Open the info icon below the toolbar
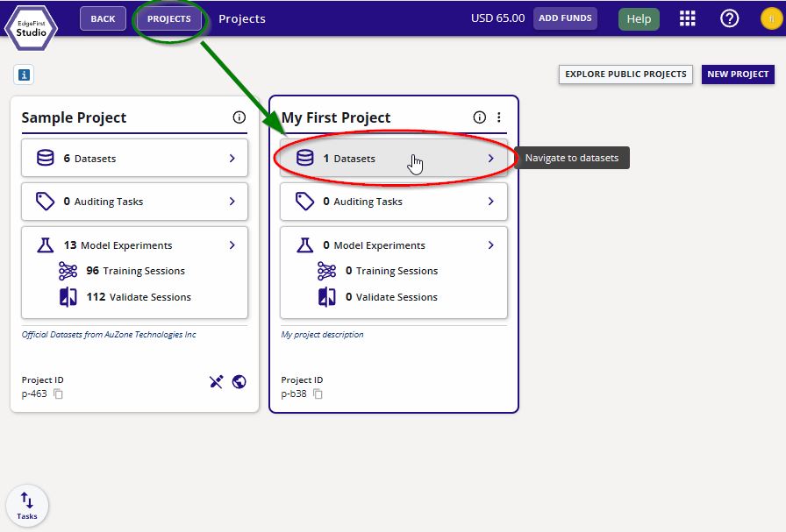The width and height of the screenshot is (786, 532). click(x=23, y=74)
